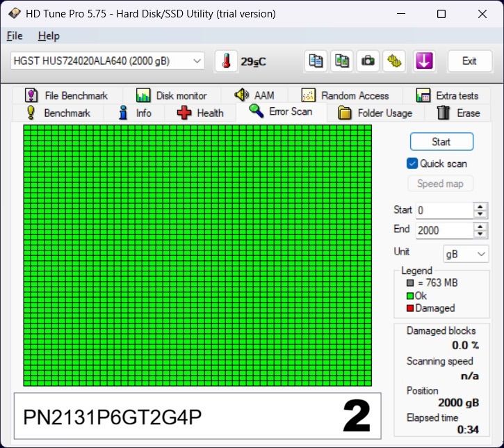Click the copy screenshot to clipboard icon
This screenshot has width=504, height=448.
[x=342, y=61]
